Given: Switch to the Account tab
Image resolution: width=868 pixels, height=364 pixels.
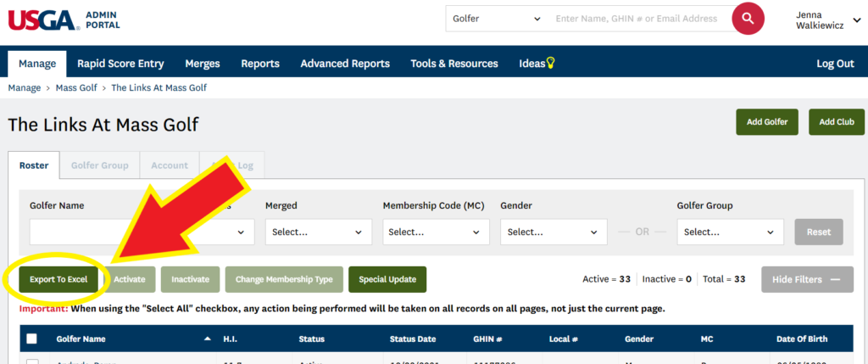Looking at the screenshot, I should 170,165.
